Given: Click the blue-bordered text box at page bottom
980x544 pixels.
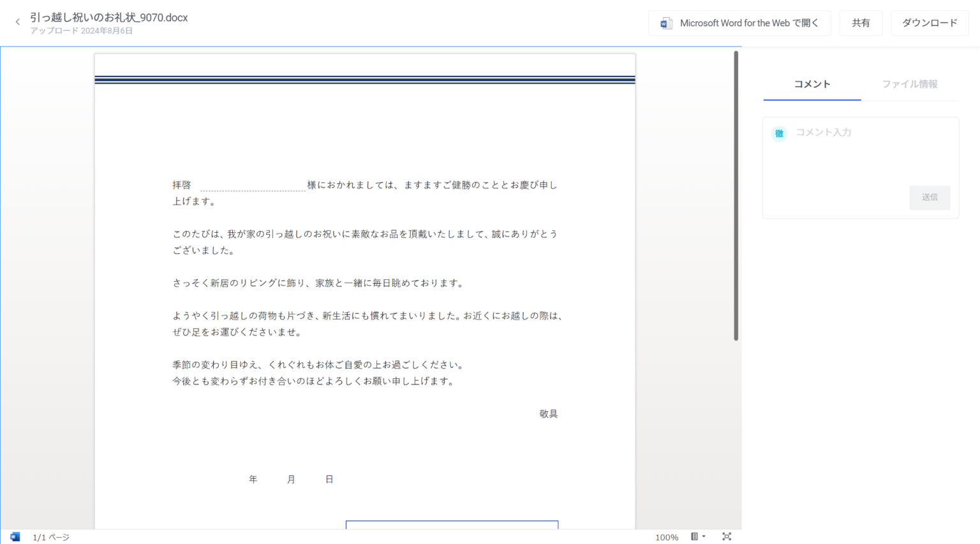Looking at the screenshot, I should [x=452, y=525].
